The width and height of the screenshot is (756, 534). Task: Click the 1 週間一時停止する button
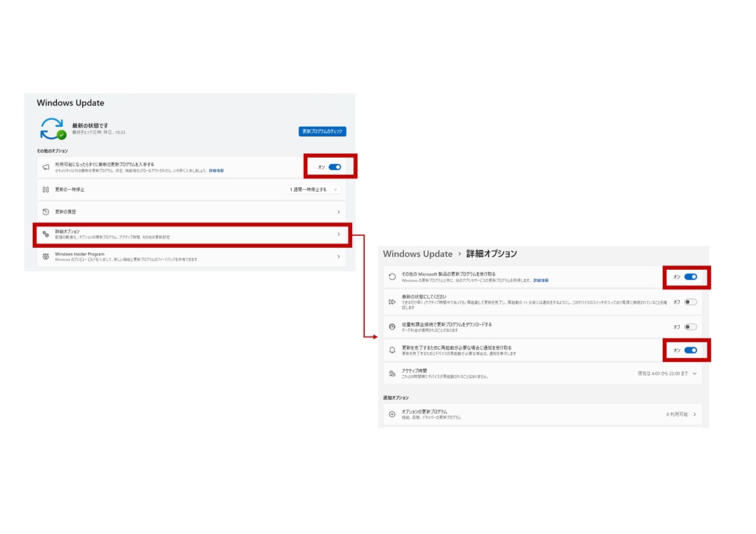[309, 190]
